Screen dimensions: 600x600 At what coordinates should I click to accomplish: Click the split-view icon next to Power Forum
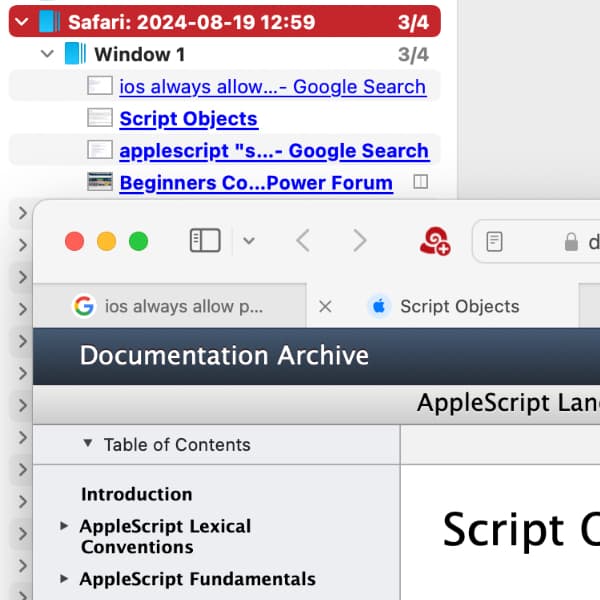(x=421, y=182)
